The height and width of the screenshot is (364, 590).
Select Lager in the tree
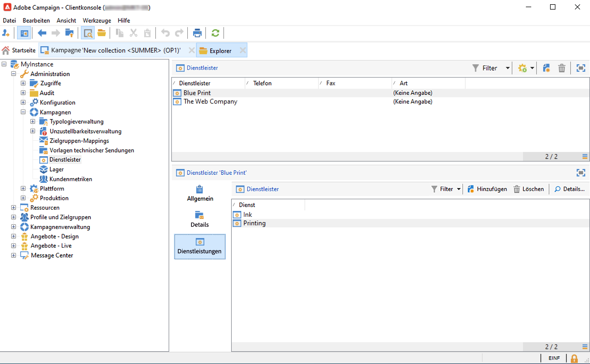tap(56, 169)
